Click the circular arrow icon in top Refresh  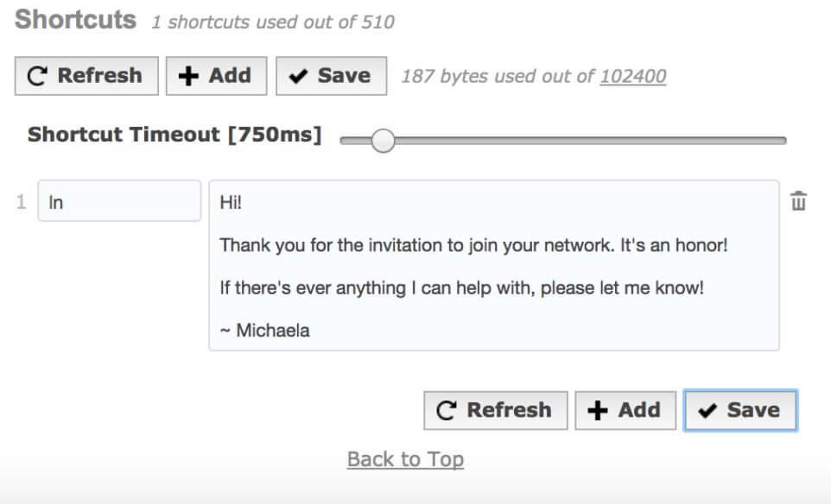coord(37,76)
